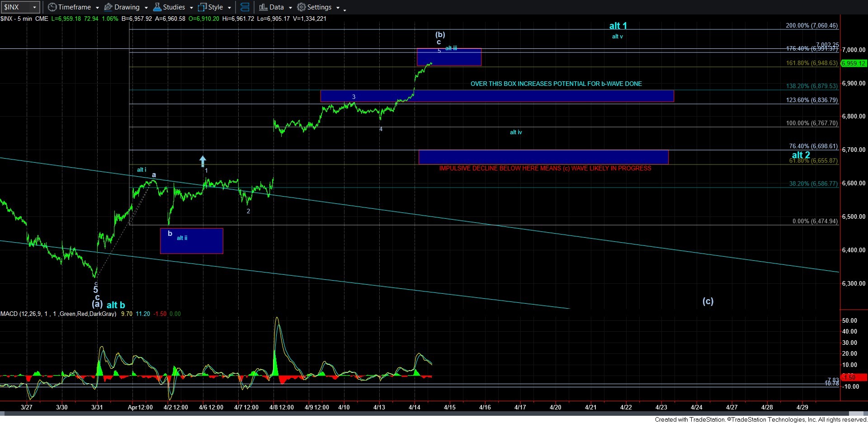Click the Settings gear icon
The width and height of the screenshot is (868, 423).
(x=302, y=7)
